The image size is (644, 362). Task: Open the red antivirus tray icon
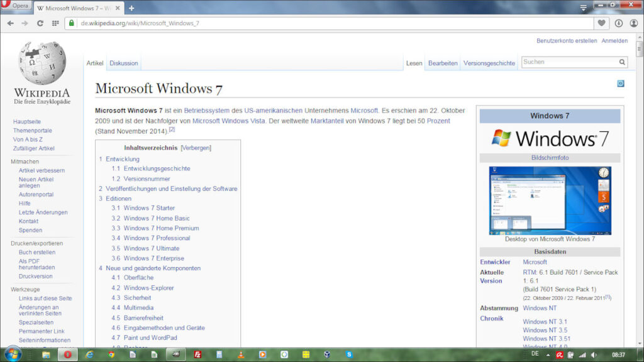(559, 354)
